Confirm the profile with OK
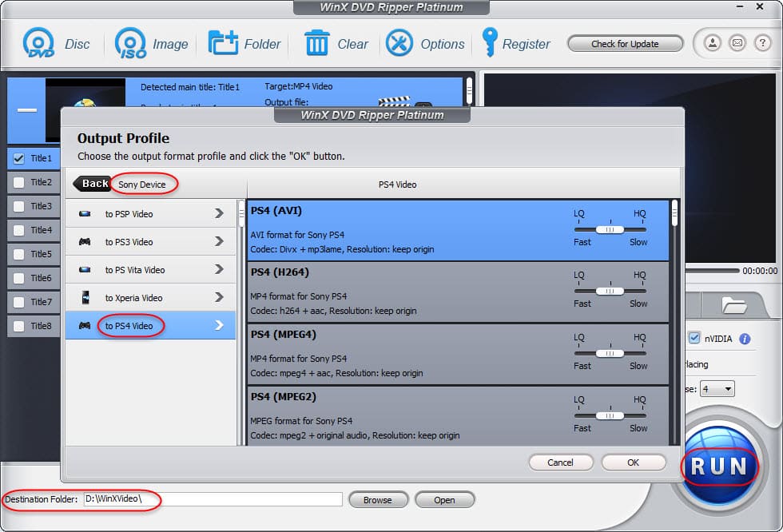 point(633,463)
